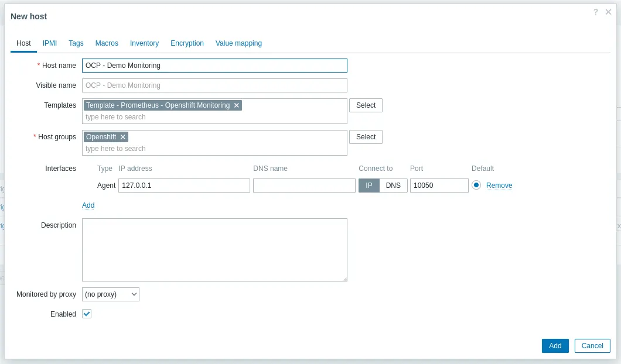Remove the Prometheus Openshift Monitoring template chip
Viewport: 621px width, 364px height.
pyautogui.click(x=237, y=105)
